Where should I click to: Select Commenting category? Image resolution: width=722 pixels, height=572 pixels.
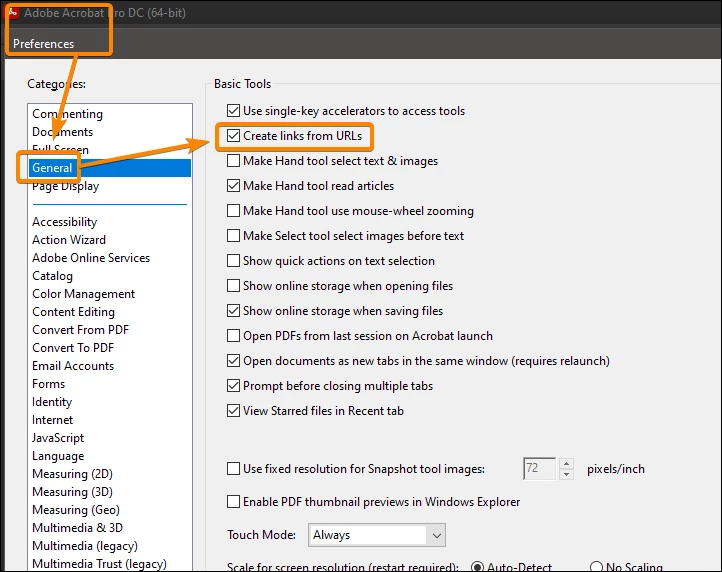67,114
